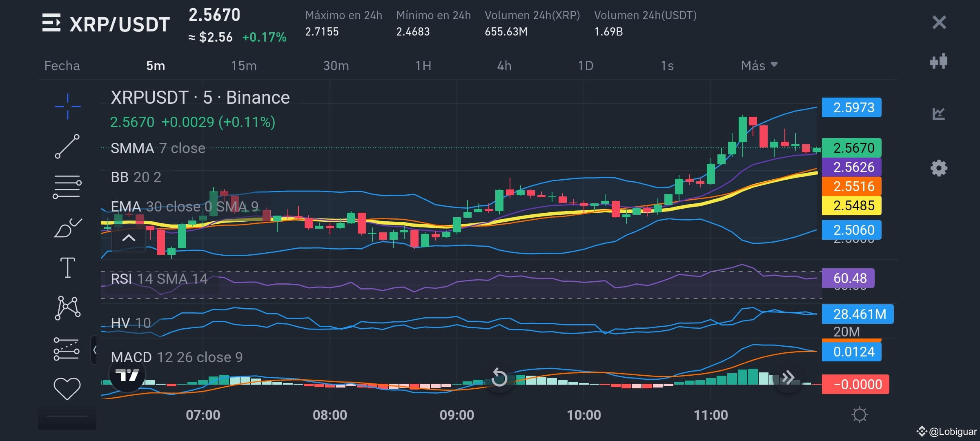Click the 11:00 time axis label
Image resolution: width=980 pixels, height=441 pixels.
pyautogui.click(x=711, y=415)
